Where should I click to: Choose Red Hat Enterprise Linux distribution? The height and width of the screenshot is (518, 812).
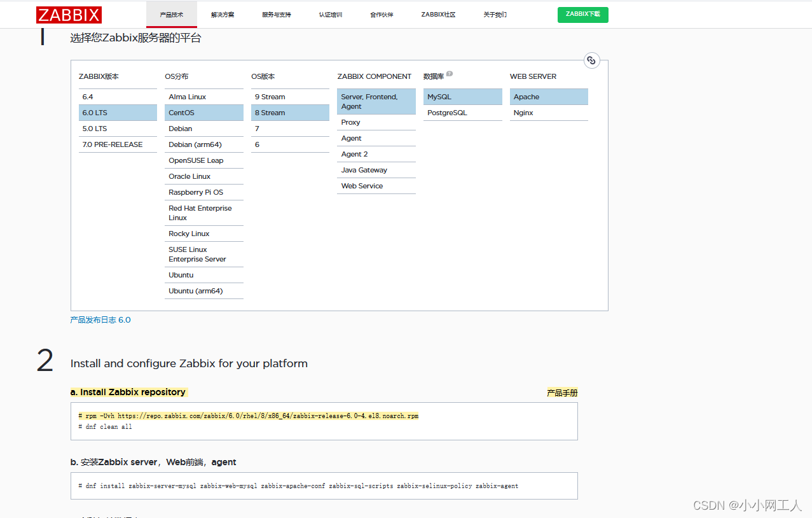204,213
